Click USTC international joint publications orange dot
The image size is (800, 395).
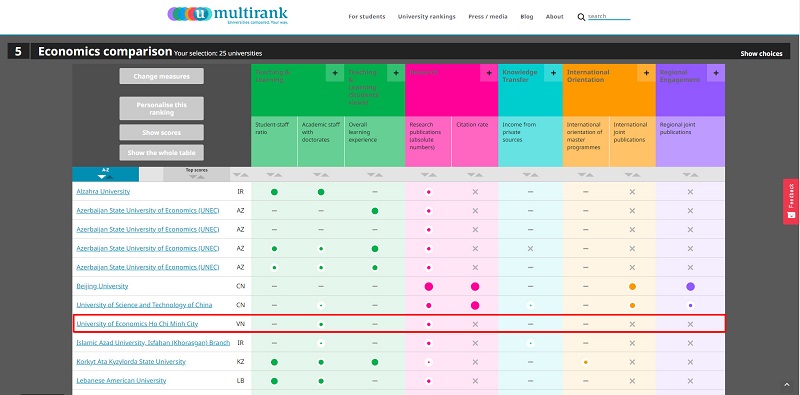[x=633, y=305]
